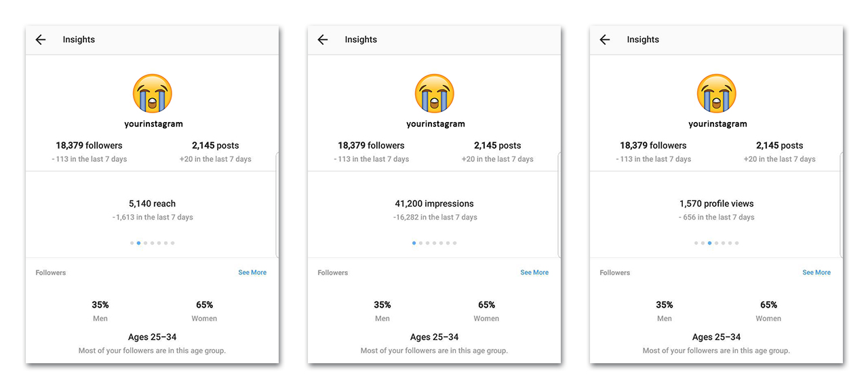Go back from the reach Insights panel
The image size is (868, 389).
(x=41, y=40)
